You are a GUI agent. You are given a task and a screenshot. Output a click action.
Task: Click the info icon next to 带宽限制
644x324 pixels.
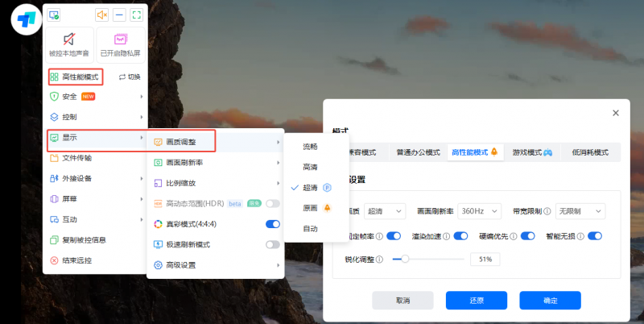click(x=547, y=211)
